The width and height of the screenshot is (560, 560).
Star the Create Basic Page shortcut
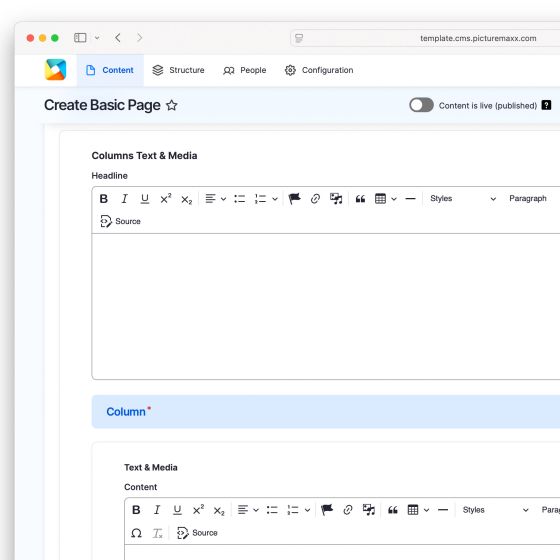(172, 105)
